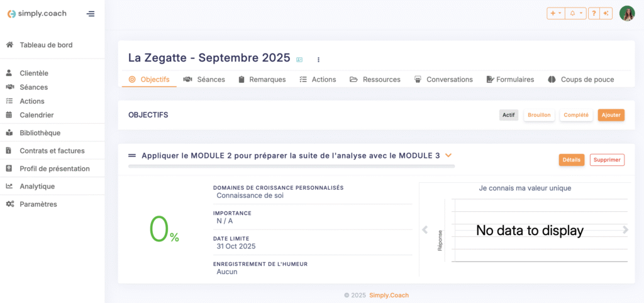Screen dimensions: 644x303
Task: Filter objectives by Brouillon status
Action: click(539, 115)
